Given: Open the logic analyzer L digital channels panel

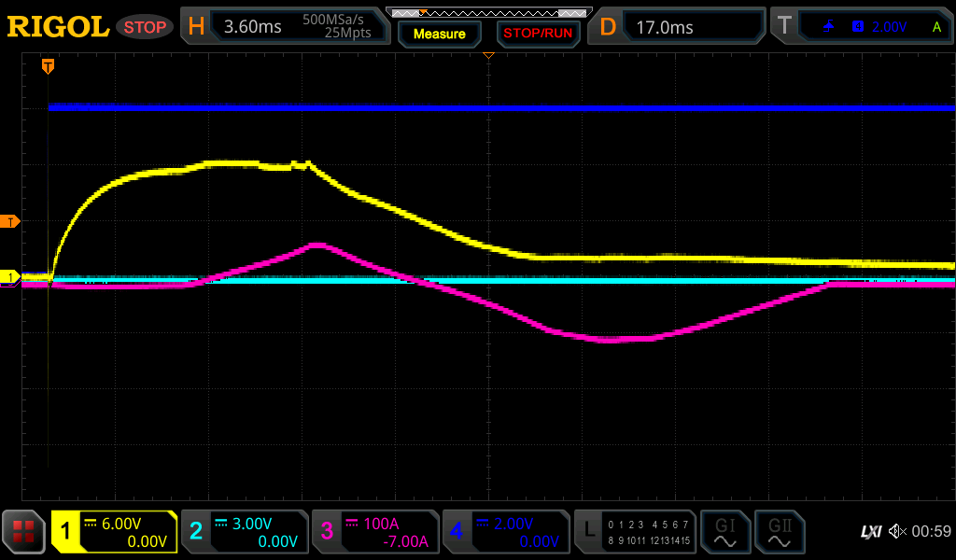Looking at the screenshot, I should point(636,532).
